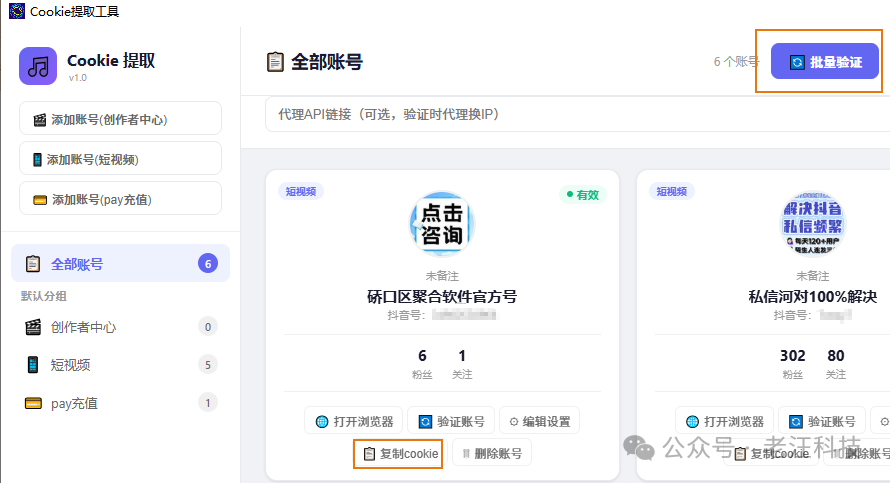890x483 pixels.
Task: Click the 有效 status badge
Action: [x=583, y=195]
